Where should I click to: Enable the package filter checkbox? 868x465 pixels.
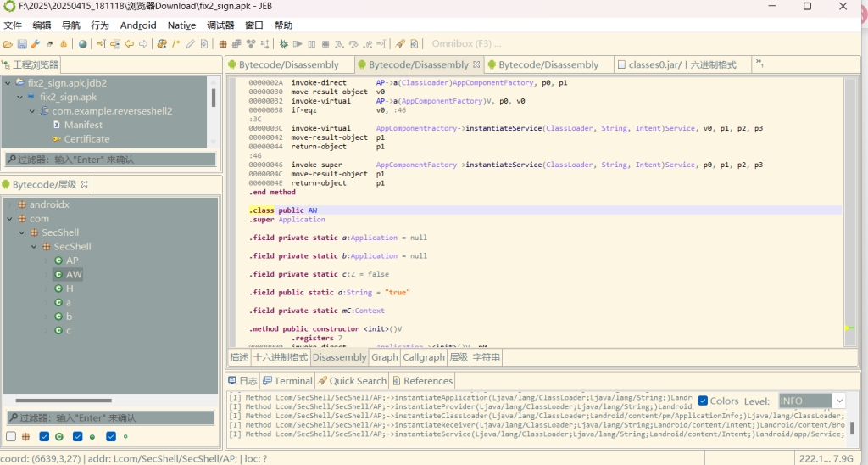11,436
